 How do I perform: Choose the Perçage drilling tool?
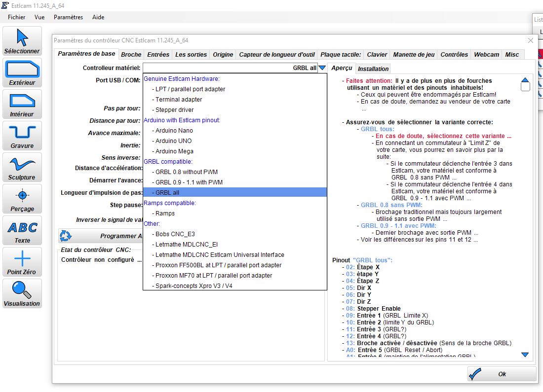coord(22,199)
